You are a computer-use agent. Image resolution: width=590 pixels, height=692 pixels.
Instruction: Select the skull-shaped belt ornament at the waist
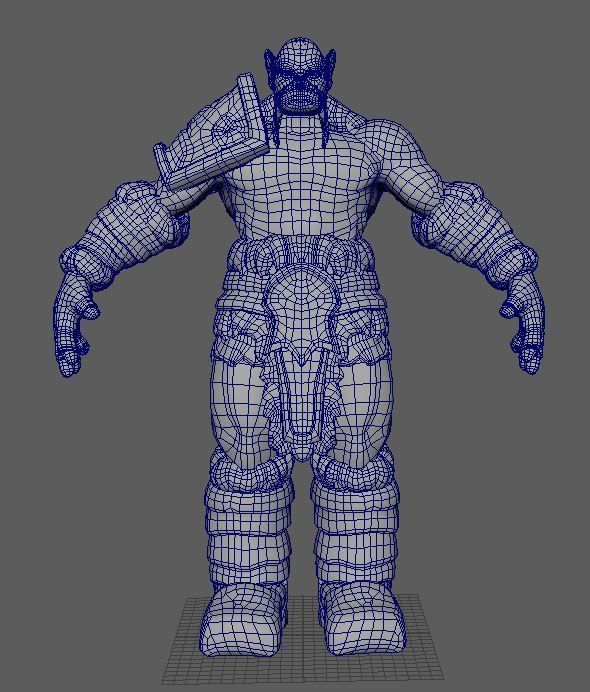point(300,315)
